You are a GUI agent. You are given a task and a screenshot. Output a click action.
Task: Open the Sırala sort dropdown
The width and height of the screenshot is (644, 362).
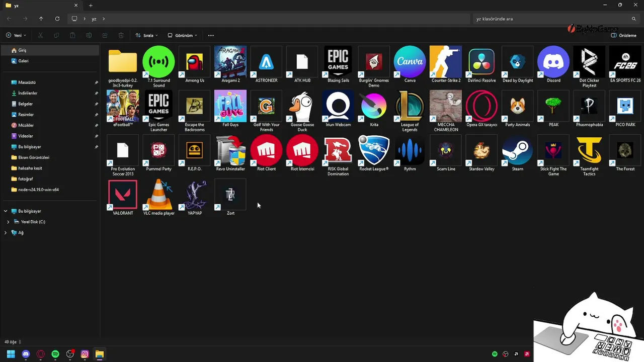(x=146, y=36)
